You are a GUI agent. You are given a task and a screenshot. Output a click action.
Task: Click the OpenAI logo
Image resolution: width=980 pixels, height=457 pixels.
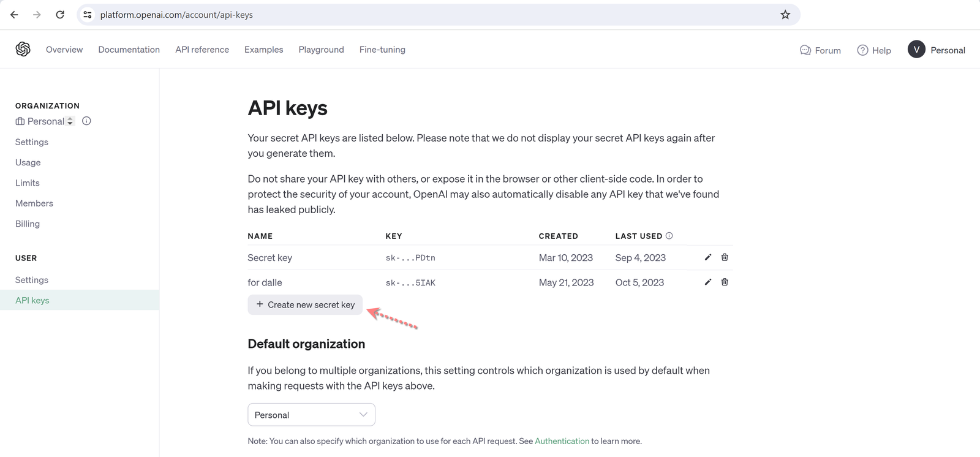pyautogui.click(x=23, y=50)
